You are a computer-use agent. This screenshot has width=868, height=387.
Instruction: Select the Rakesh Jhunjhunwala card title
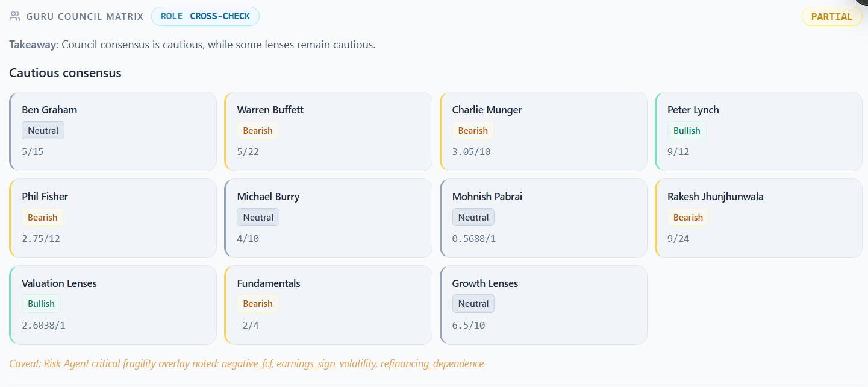[716, 197]
